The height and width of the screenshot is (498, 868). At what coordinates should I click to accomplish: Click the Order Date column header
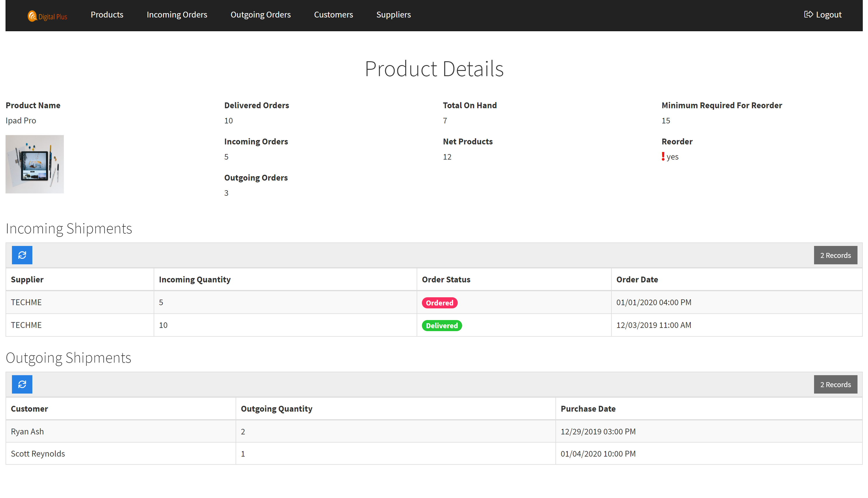(637, 279)
